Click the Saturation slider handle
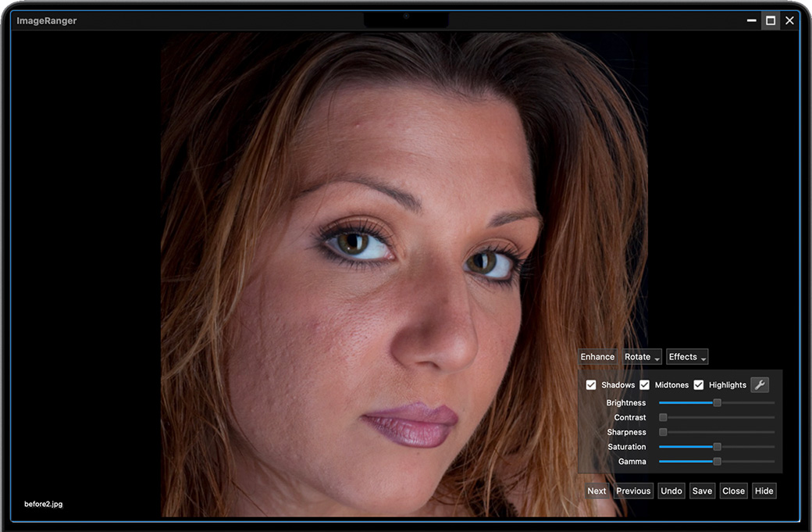 [717, 447]
